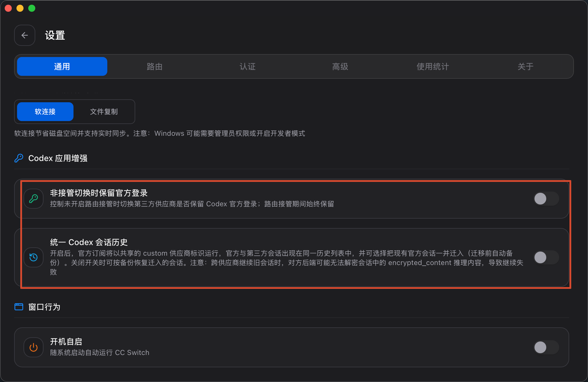Switch to the 路由 tab
Screen dimensions: 588x382
pyautogui.click(x=155, y=66)
